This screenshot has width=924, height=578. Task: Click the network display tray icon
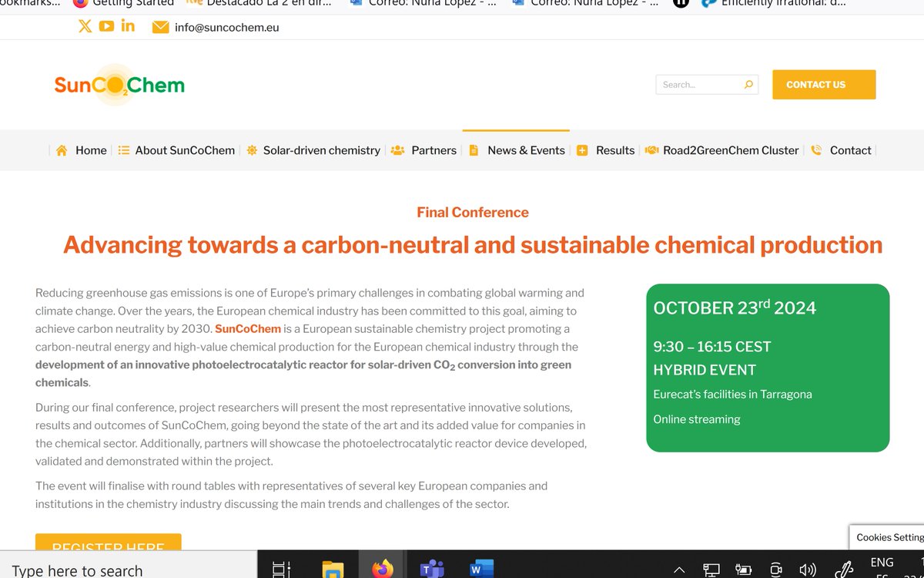click(x=711, y=571)
